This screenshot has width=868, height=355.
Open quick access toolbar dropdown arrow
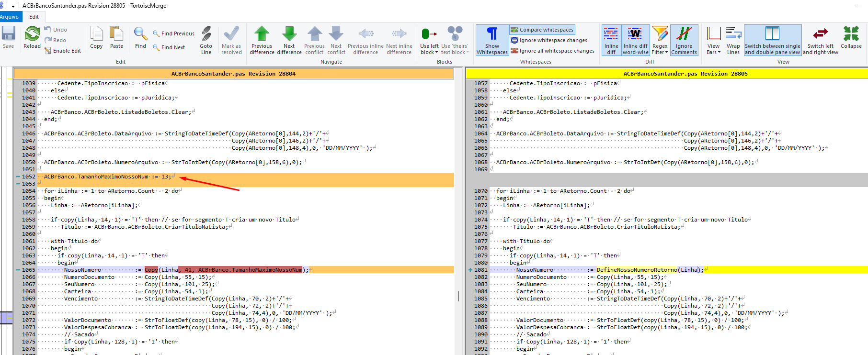tap(13, 6)
